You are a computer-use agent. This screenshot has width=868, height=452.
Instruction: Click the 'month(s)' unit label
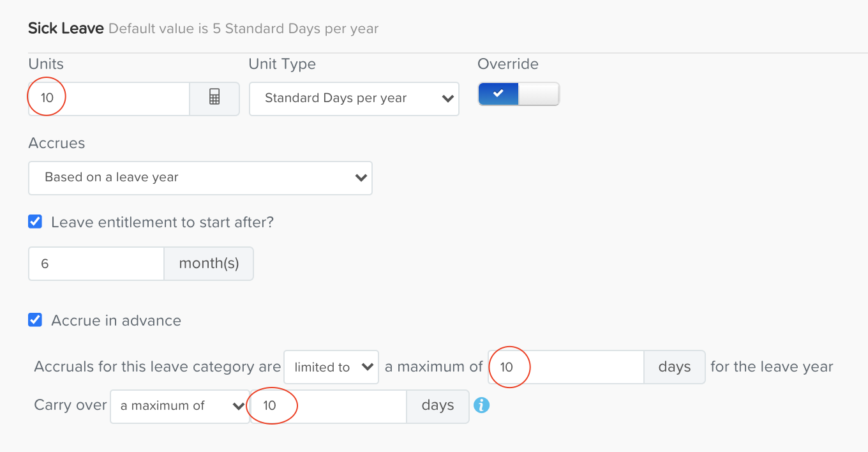coord(209,264)
